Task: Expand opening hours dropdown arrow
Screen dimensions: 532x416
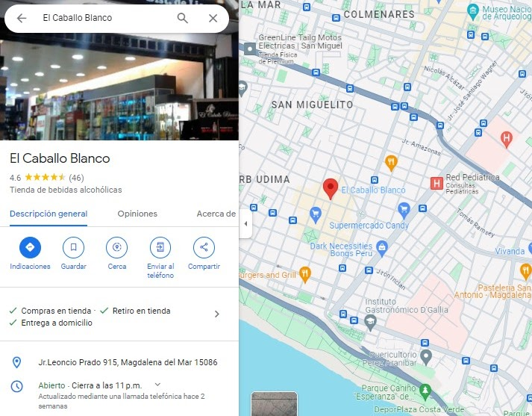Action: (x=157, y=385)
